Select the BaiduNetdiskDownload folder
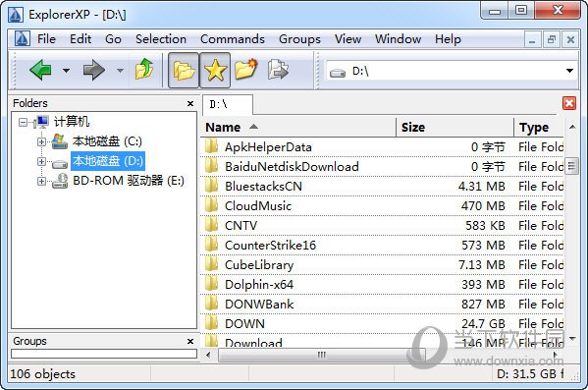 (x=292, y=167)
